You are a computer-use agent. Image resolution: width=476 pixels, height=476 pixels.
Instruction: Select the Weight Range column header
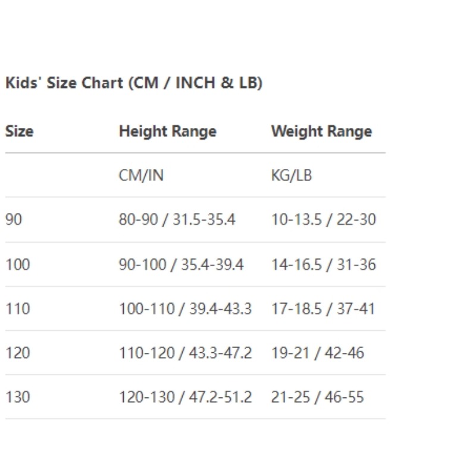click(x=321, y=131)
